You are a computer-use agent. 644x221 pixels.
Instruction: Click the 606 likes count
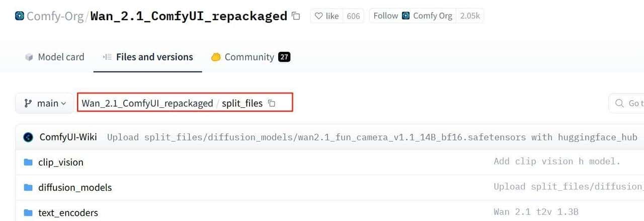353,16
